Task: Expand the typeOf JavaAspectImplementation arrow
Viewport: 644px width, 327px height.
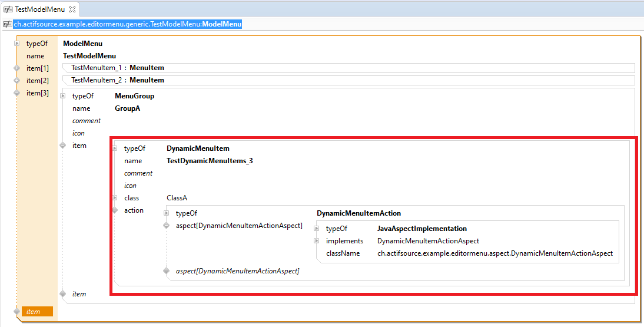Action: point(317,229)
